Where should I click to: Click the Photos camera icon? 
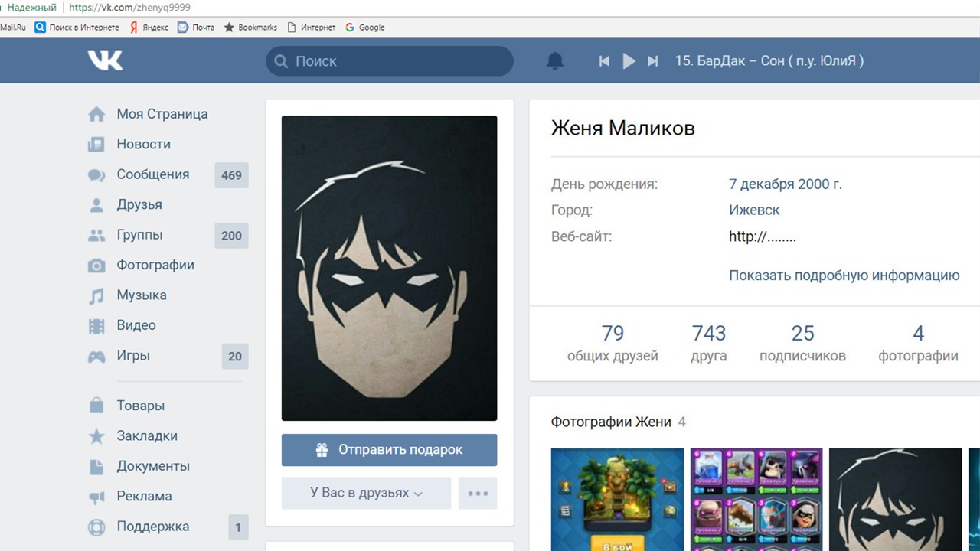click(96, 266)
